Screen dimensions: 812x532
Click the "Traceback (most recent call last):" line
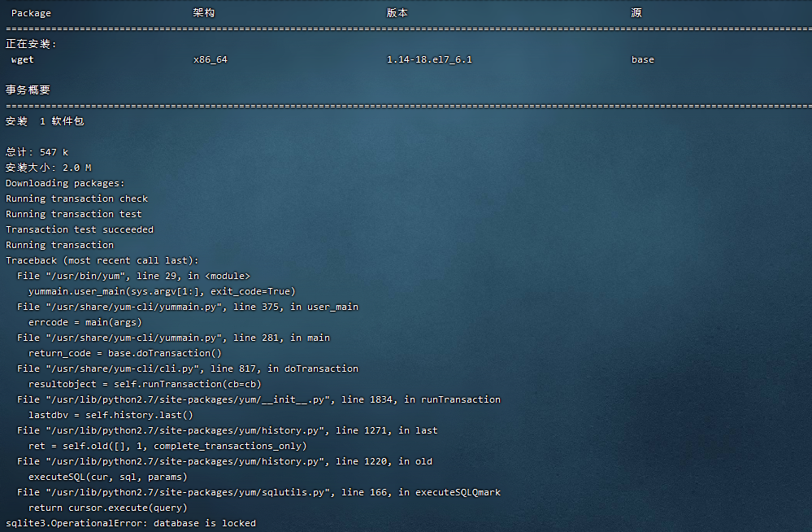[x=102, y=260]
